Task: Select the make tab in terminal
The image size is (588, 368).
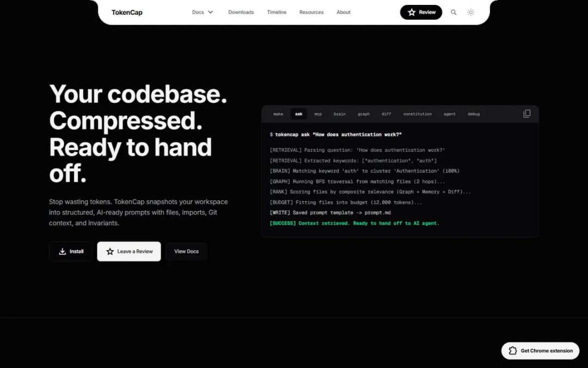Action: coord(278,114)
